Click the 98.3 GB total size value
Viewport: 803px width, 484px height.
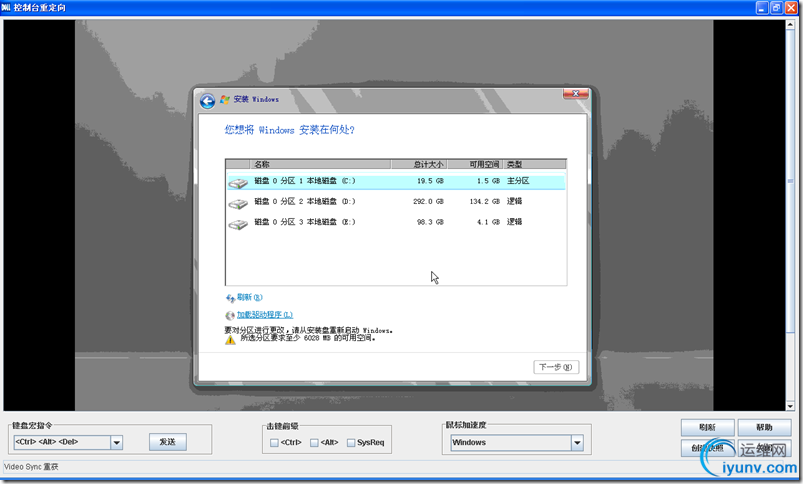tap(430, 222)
